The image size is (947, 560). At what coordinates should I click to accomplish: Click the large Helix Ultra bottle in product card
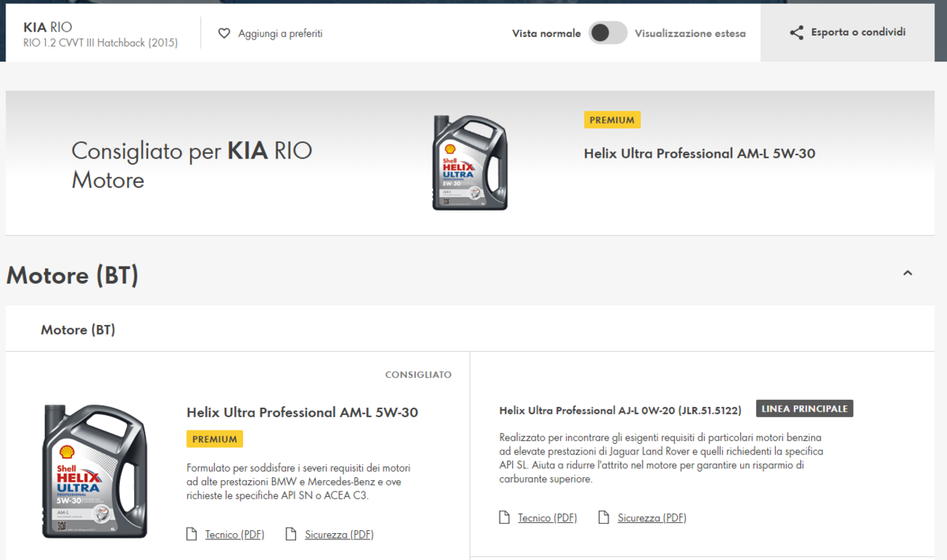(95, 471)
